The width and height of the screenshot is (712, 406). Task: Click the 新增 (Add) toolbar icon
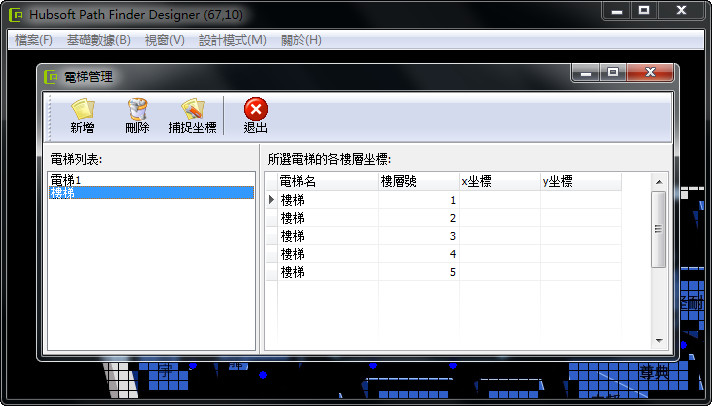click(x=82, y=110)
